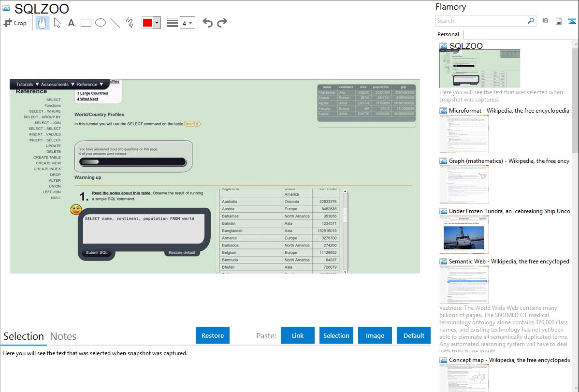Select the arrow pointer tool
Image resolution: width=579 pixels, height=392 pixels.
click(57, 23)
